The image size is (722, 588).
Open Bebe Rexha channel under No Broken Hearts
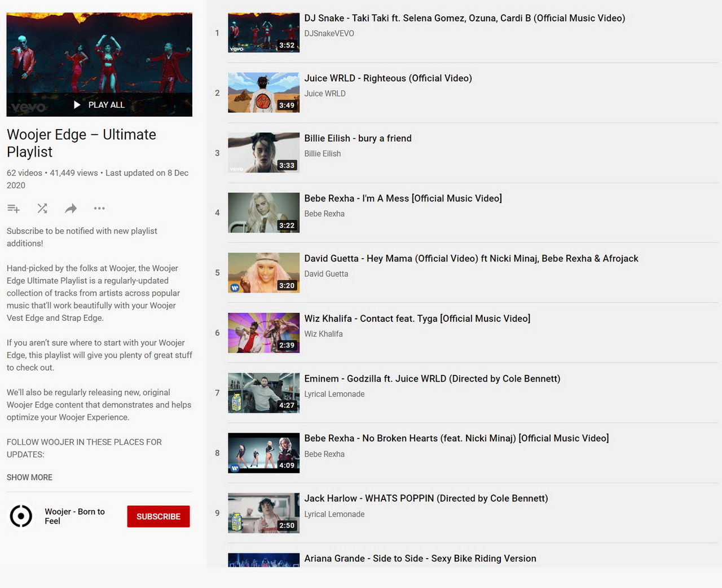coord(324,454)
